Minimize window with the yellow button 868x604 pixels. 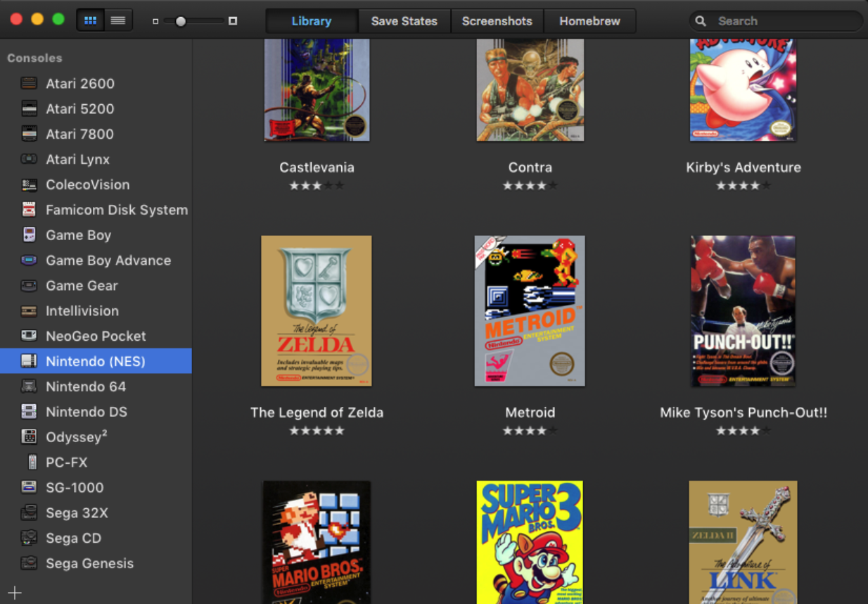coord(37,20)
